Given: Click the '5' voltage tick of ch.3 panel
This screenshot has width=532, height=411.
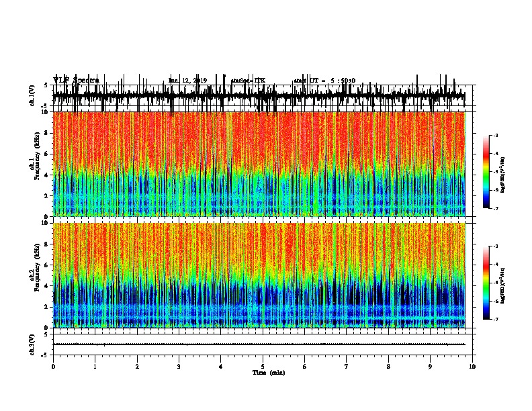Looking at the screenshot, I should 46,334.
